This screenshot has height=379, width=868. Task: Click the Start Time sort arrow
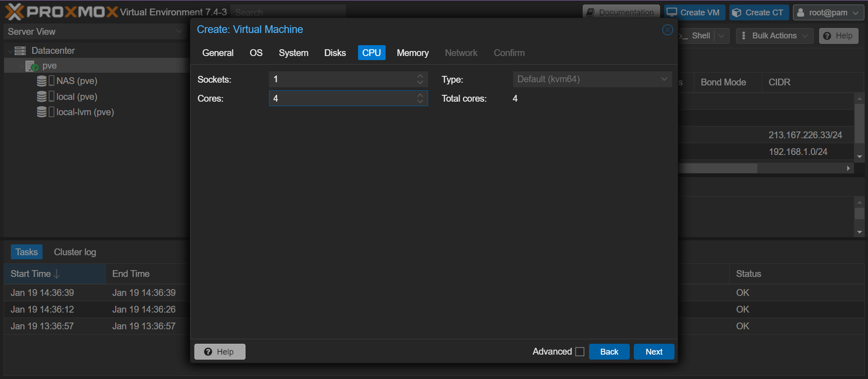(x=57, y=274)
